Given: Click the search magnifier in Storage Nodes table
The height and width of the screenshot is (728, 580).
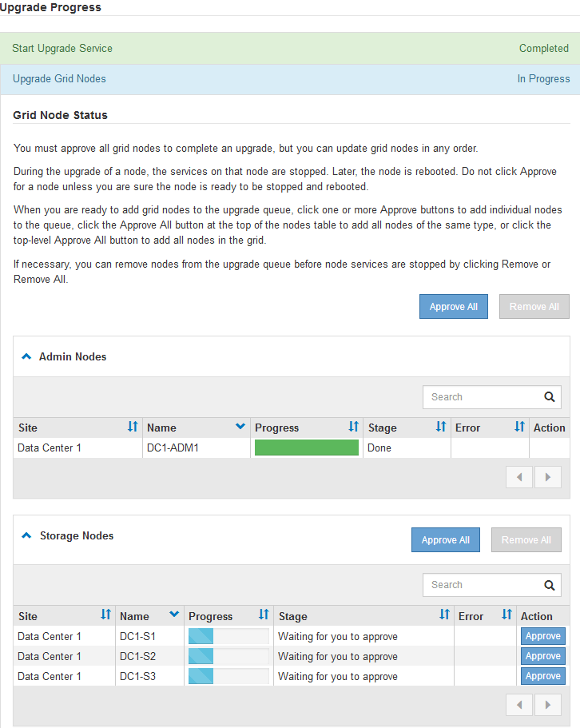Looking at the screenshot, I should 549,584.
